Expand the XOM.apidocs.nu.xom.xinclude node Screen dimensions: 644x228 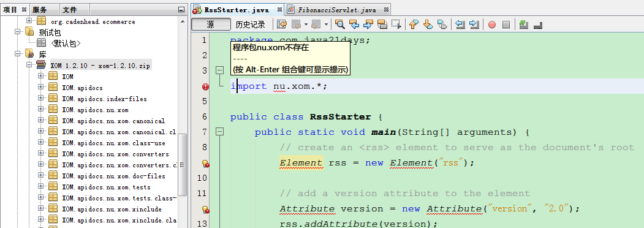click(40, 208)
